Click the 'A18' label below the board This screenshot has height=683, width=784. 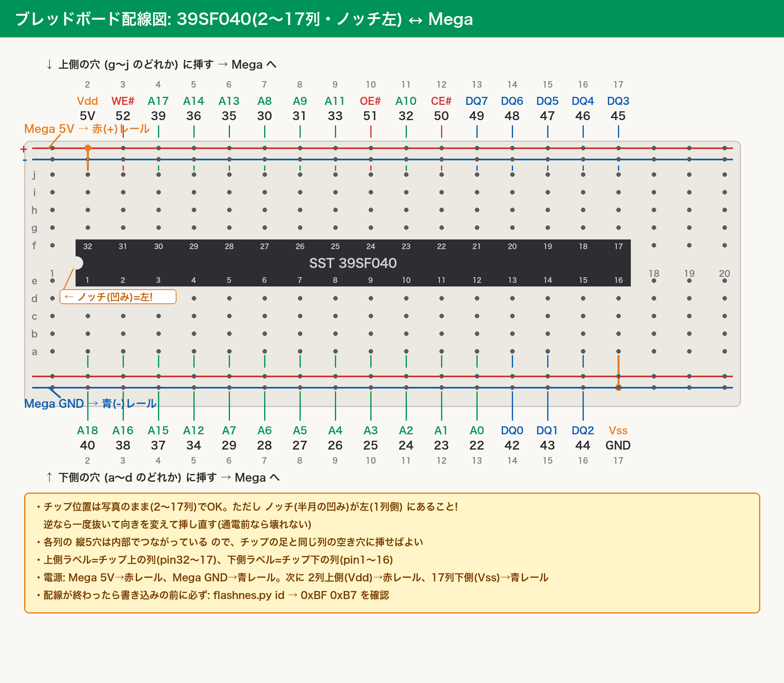pyautogui.click(x=87, y=430)
